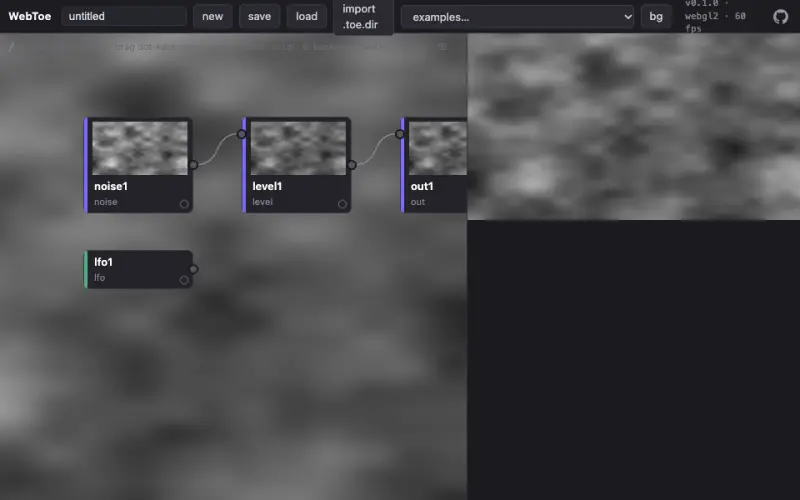Image resolution: width=800 pixels, height=500 pixels.
Task: Select the out1 node thumbnail
Action: click(x=437, y=148)
